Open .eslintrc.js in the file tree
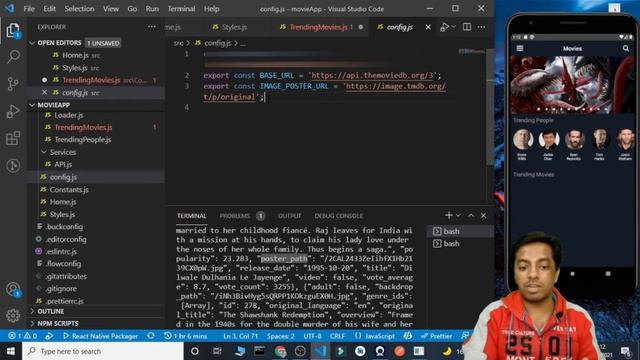Viewport: 640px width, 360px height. [61, 251]
